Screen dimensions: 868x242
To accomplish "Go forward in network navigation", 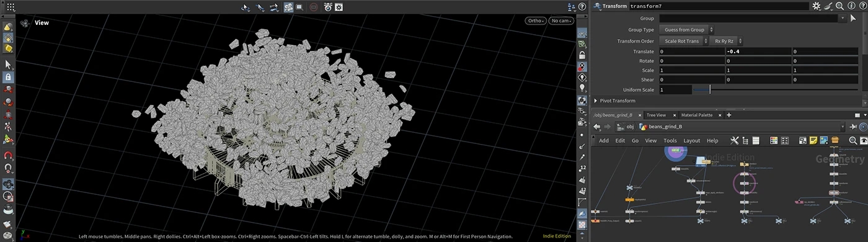I will (608, 127).
